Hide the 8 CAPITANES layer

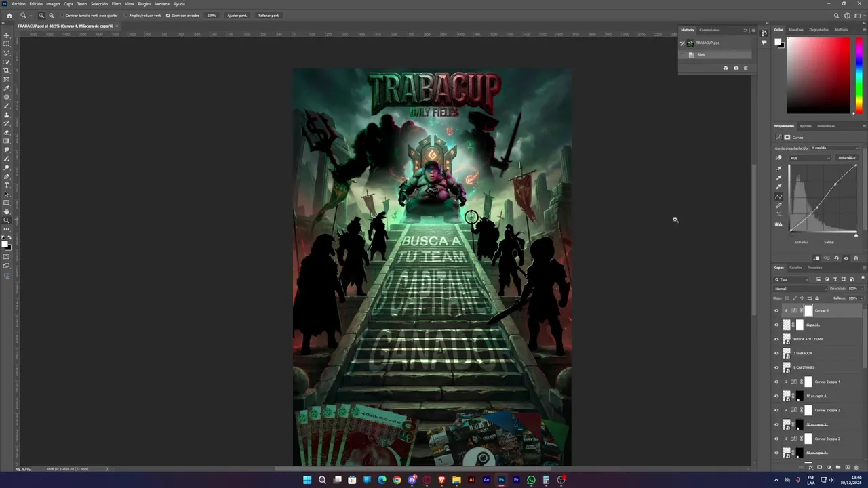pyautogui.click(x=777, y=367)
